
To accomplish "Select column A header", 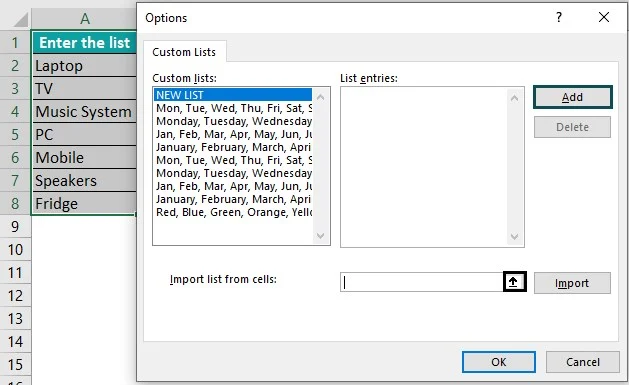I will (84, 18).
